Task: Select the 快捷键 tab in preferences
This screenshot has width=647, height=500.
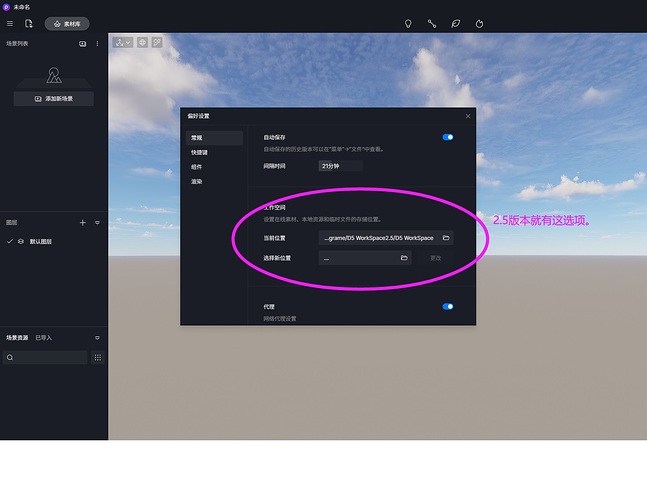Action: [200, 152]
